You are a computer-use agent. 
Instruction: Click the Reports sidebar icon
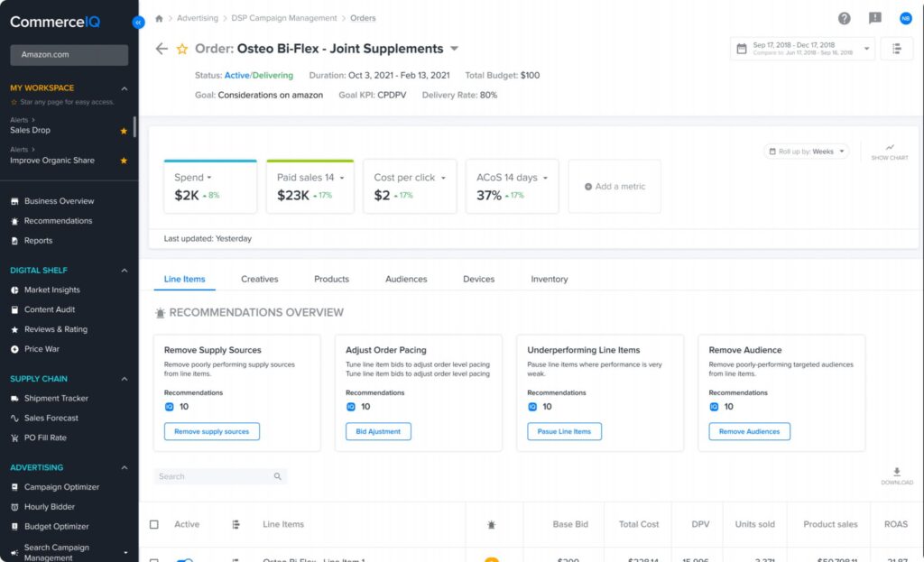pyautogui.click(x=14, y=240)
